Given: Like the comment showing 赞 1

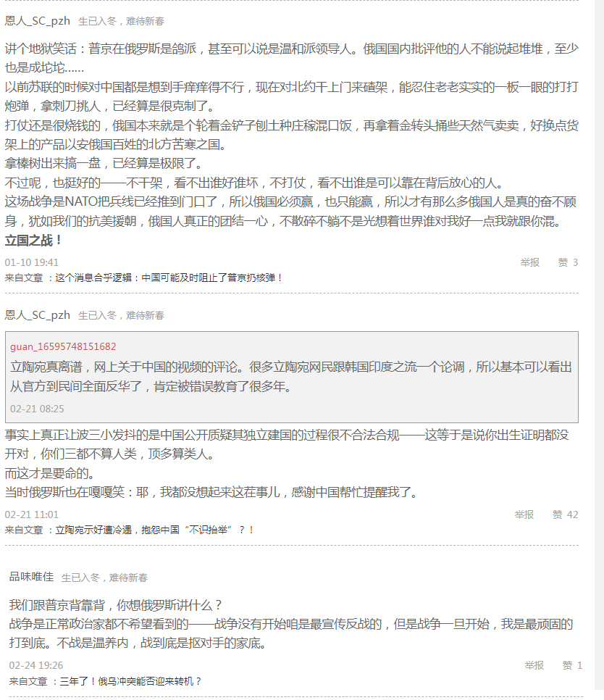Looking at the screenshot, I should tap(572, 666).
